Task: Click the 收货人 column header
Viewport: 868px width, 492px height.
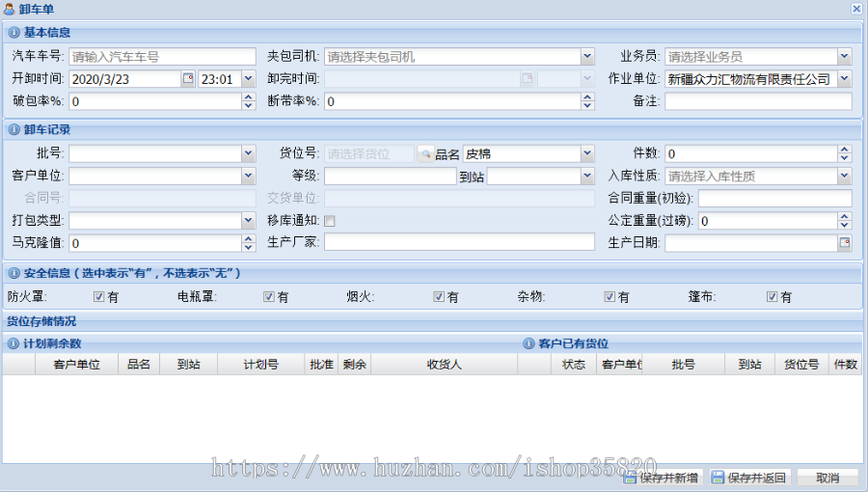Action: (x=444, y=364)
